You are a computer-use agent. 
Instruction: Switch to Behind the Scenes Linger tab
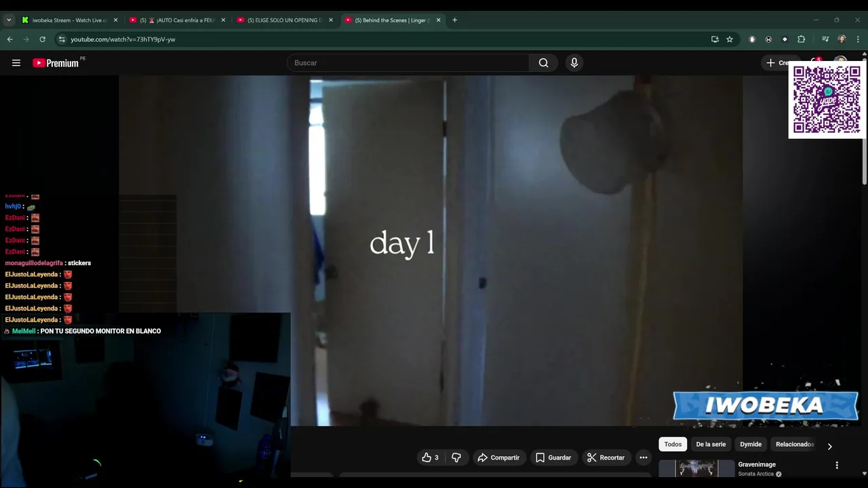pos(392,20)
